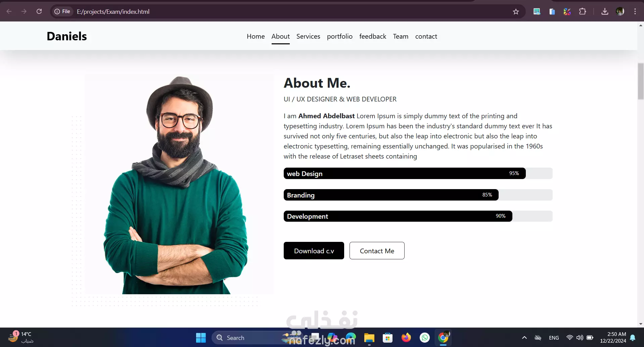The width and height of the screenshot is (644, 347).
Task: Open the Windows Start menu
Action: click(201, 338)
